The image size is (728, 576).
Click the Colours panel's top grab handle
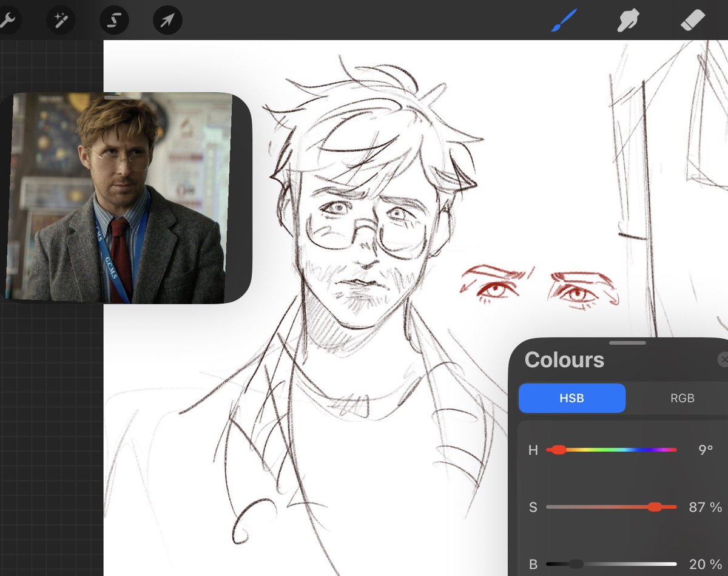[x=628, y=343]
